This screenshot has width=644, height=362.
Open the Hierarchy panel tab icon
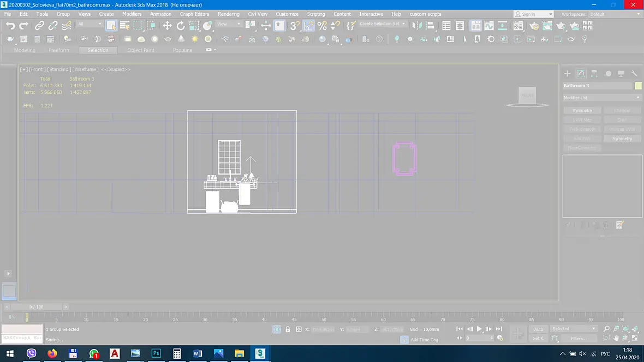pos(594,74)
